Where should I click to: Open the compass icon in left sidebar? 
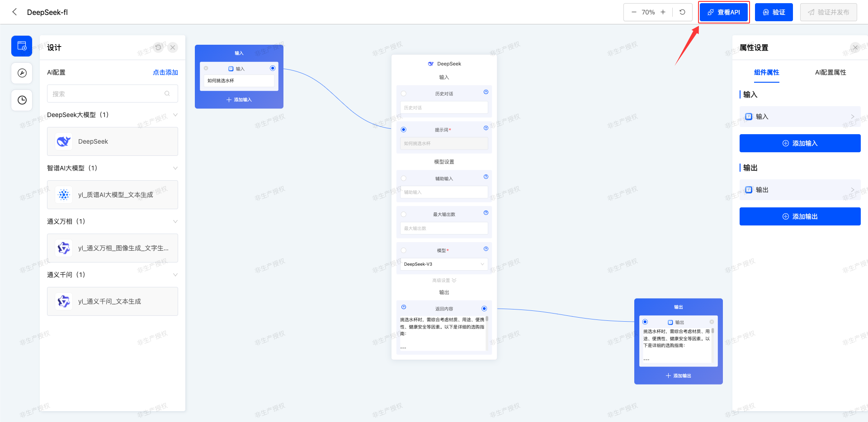(x=22, y=73)
